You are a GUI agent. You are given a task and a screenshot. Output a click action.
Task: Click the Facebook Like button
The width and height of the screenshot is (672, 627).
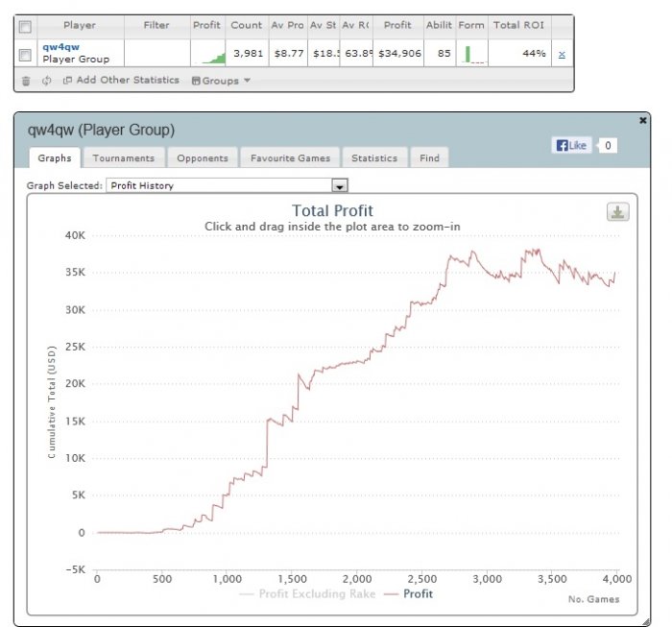pos(571,145)
